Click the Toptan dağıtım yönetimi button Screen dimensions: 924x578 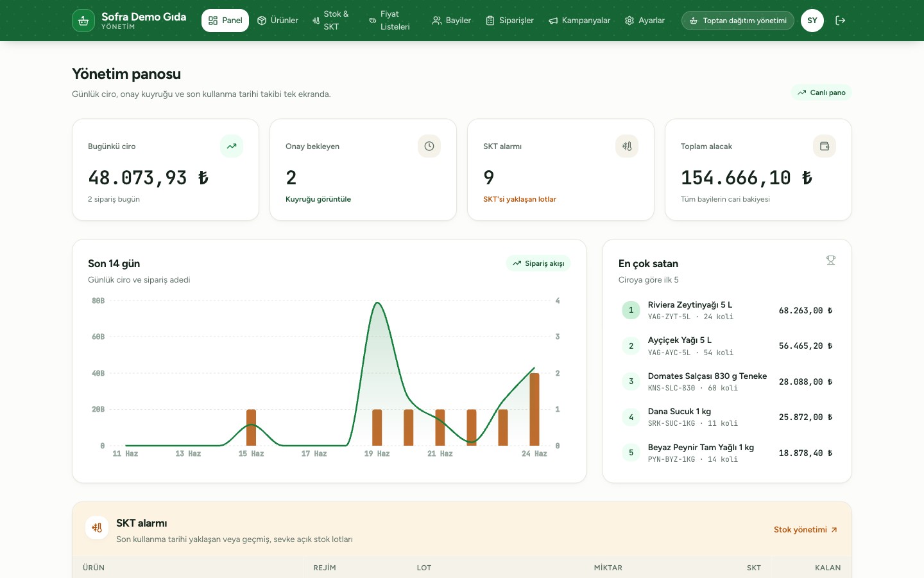tap(738, 21)
